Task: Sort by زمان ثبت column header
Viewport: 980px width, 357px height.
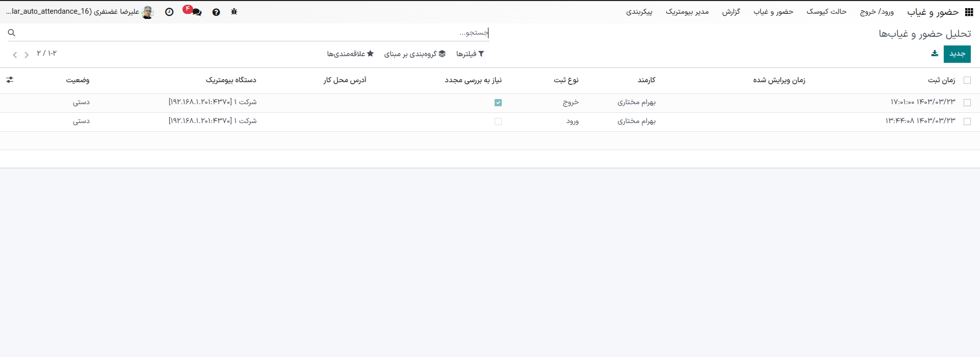Action: pyautogui.click(x=941, y=80)
